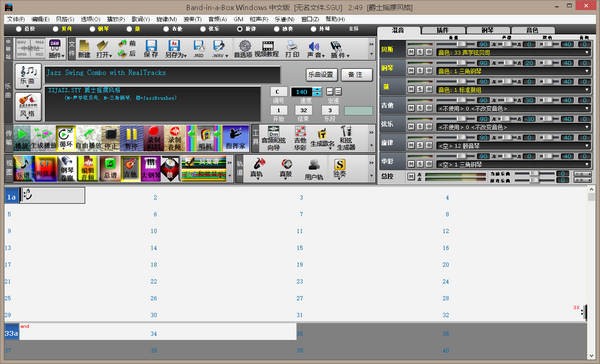Screen dimensions: 600x364
Task: Switch to the mixer 插件 tab
Action: click(x=443, y=30)
